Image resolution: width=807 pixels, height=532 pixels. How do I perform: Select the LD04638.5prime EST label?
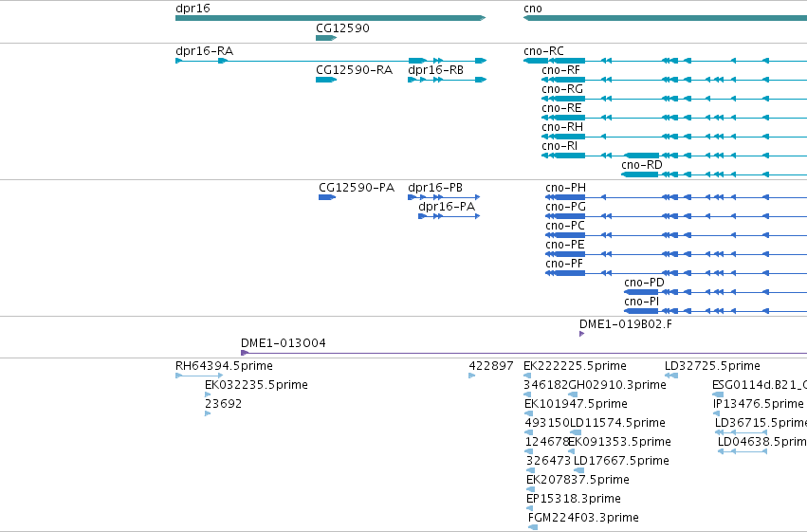click(x=762, y=442)
